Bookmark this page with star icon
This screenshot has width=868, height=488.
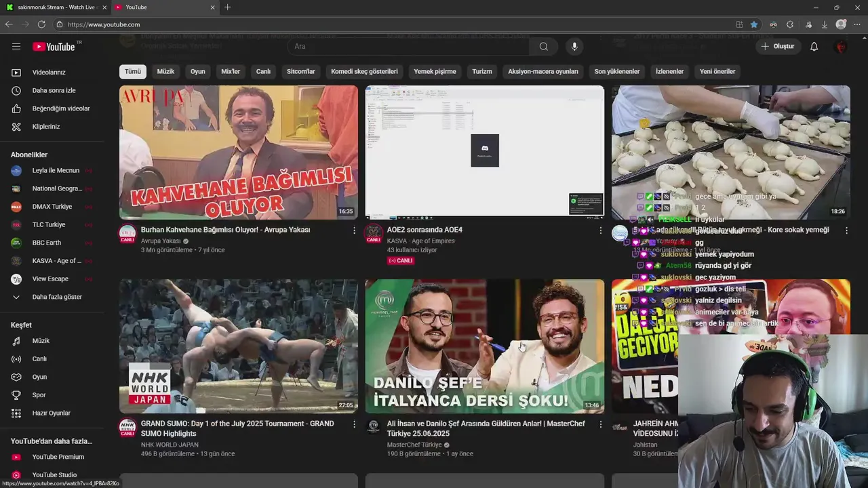coord(754,24)
